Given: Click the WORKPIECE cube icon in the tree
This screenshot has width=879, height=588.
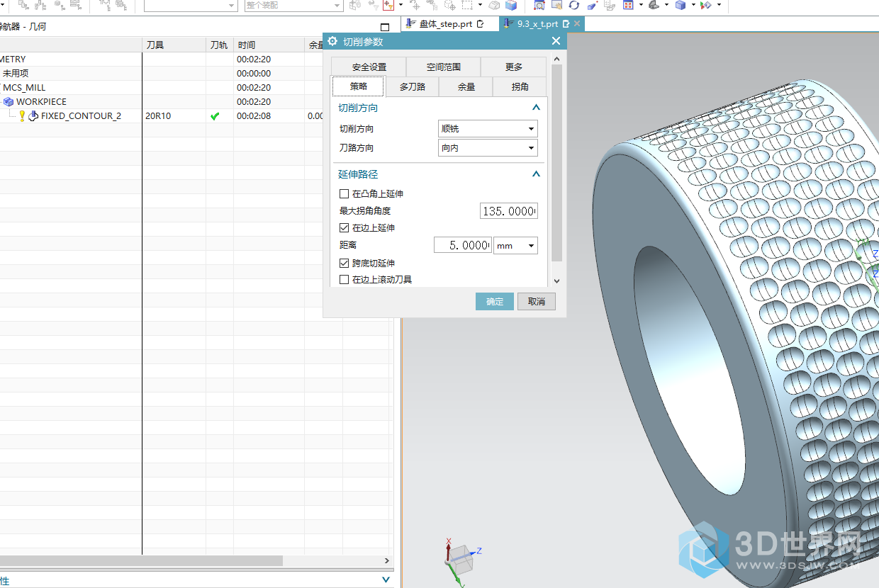Looking at the screenshot, I should pos(9,102).
